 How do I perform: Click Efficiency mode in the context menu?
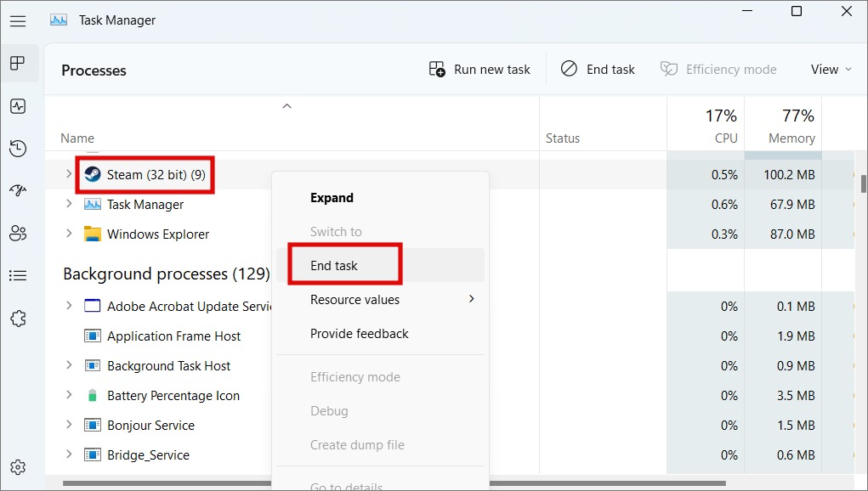[x=380, y=377]
